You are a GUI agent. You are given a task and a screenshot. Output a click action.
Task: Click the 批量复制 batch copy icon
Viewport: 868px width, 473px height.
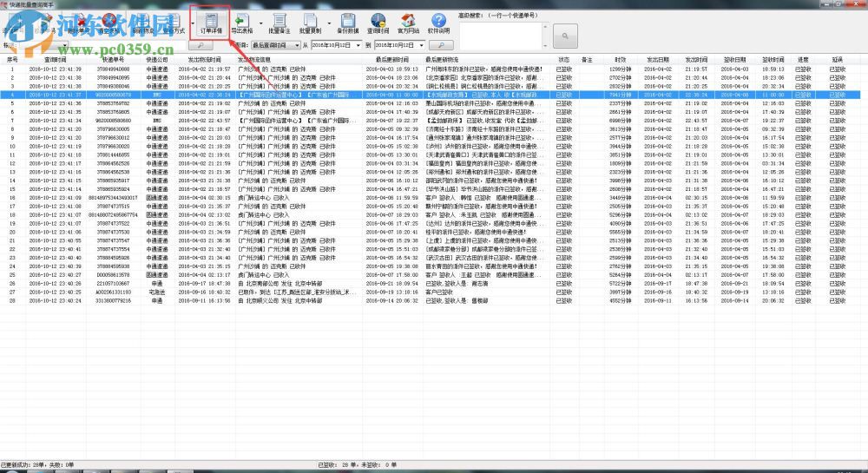pyautogui.click(x=310, y=23)
